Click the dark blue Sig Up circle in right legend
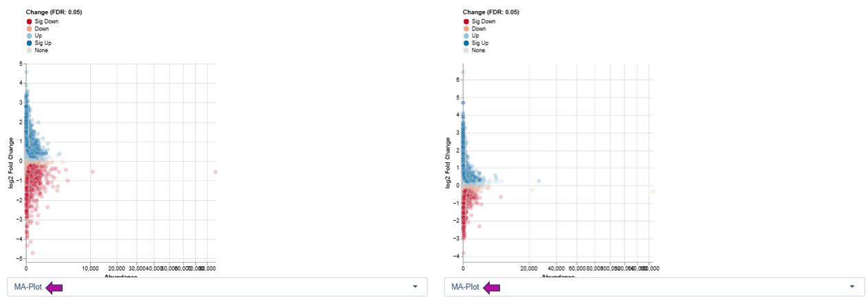Screen dimensions: 868x300 click(466, 43)
